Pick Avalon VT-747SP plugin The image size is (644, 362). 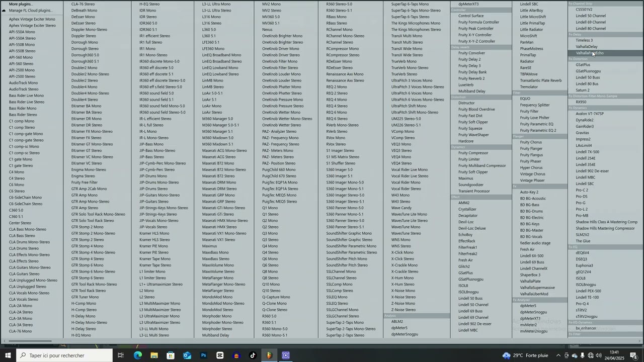coord(590,114)
